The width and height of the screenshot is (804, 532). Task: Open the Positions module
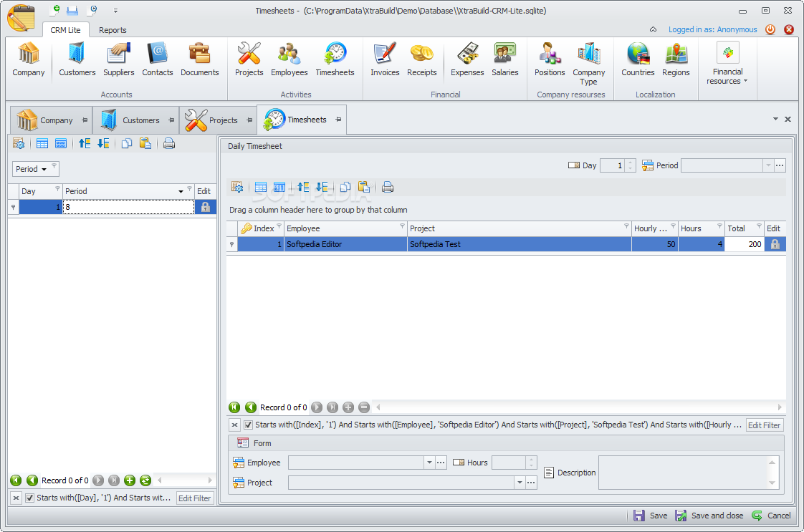point(550,59)
